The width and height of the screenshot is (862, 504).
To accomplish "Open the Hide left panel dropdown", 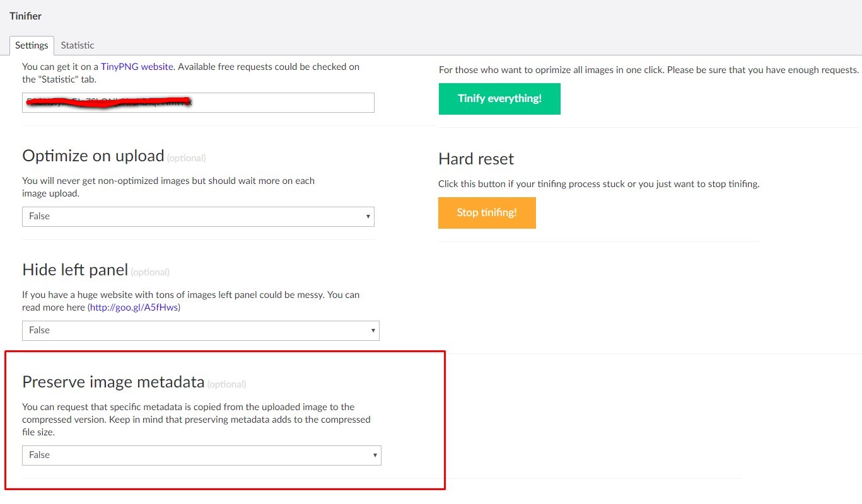I will coord(201,330).
